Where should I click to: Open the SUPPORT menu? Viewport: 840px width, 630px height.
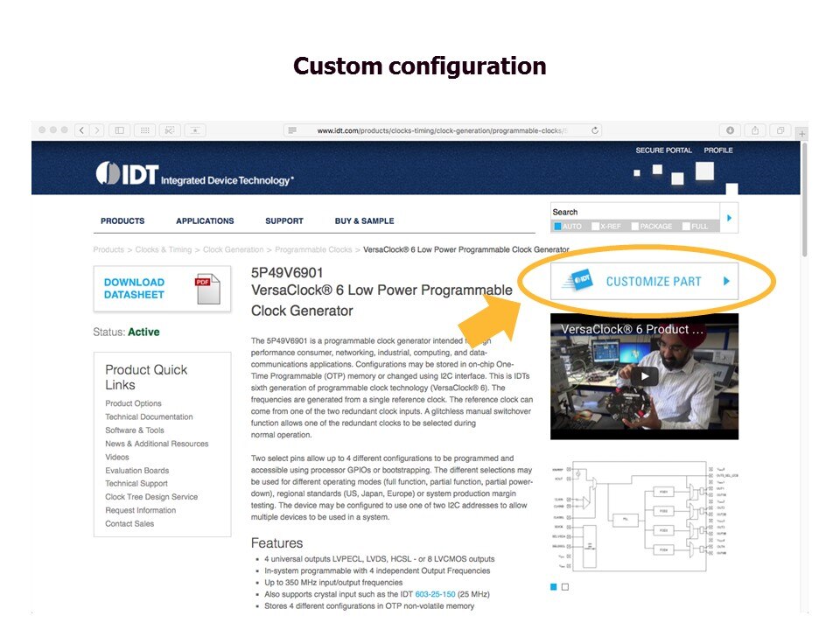point(284,220)
